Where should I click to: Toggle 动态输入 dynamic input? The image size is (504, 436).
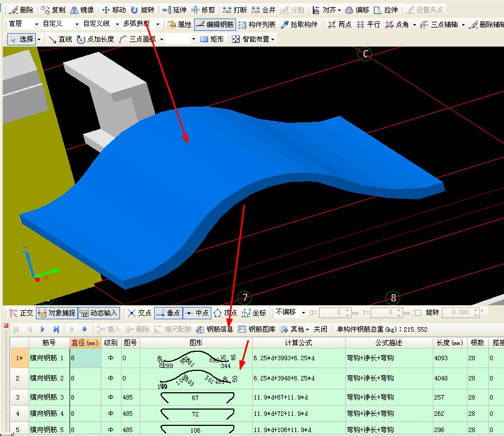pos(99,313)
